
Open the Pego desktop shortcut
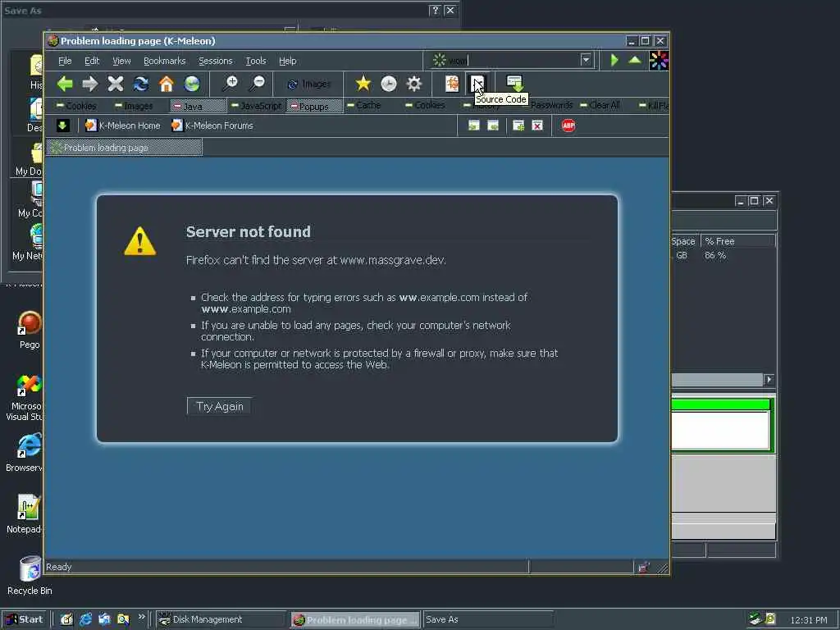pyautogui.click(x=30, y=330)
